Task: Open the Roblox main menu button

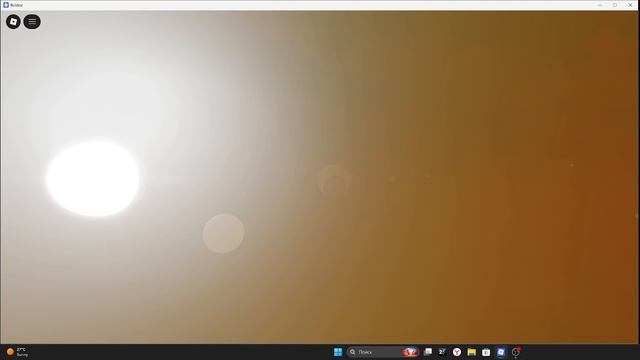Action: coord(13,22)
